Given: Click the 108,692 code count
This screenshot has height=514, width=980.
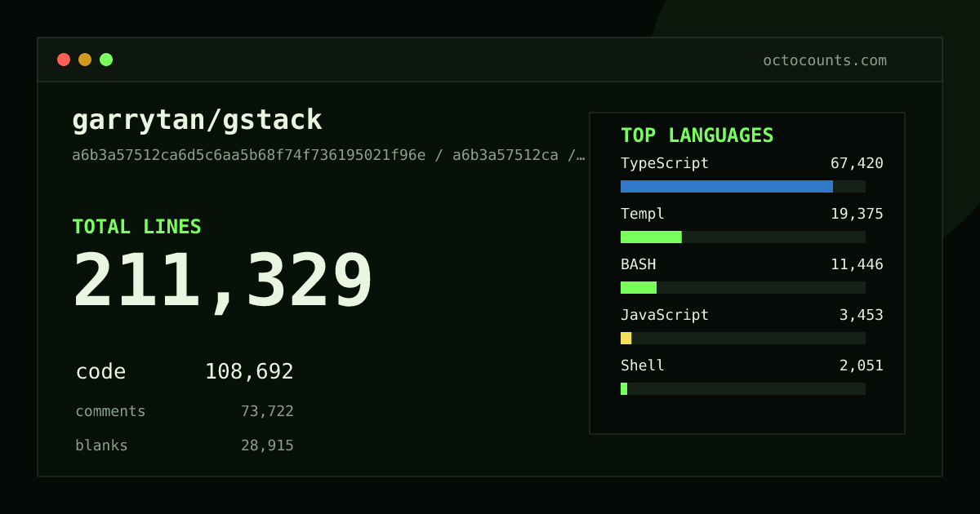Looking at the screenshot, I should pyautogui.click(x=249, y=372).
